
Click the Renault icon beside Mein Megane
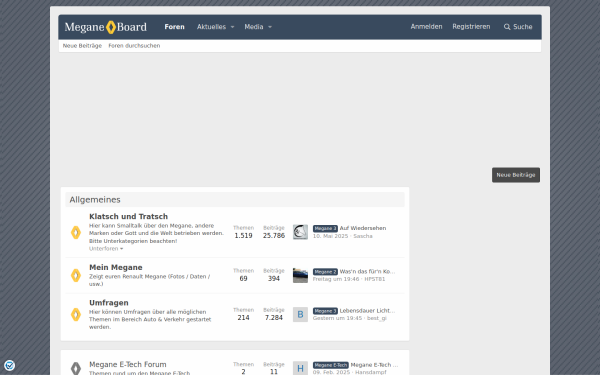point(76,276)
